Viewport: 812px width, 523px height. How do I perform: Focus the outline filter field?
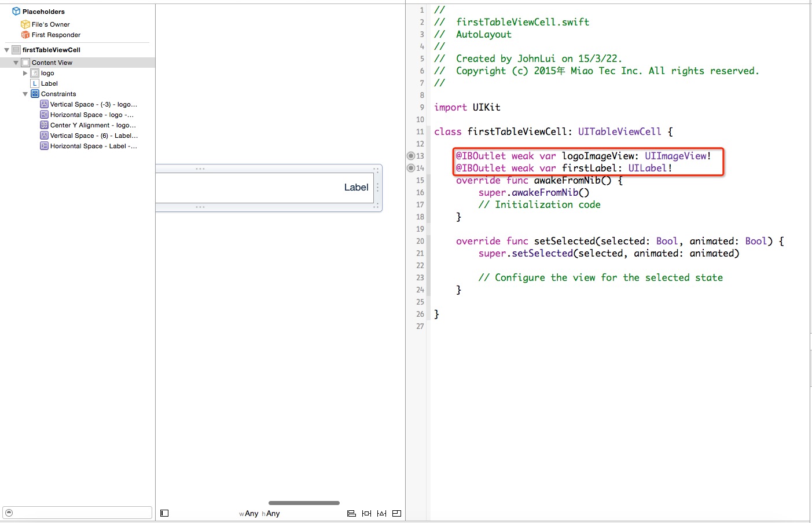78,513
